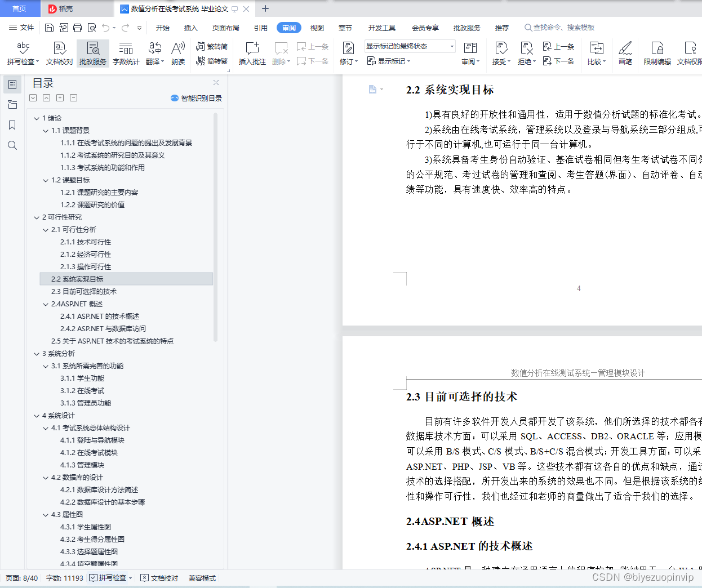
Task: Switch to the 页面布局 tab
Action: click(226, 28)
